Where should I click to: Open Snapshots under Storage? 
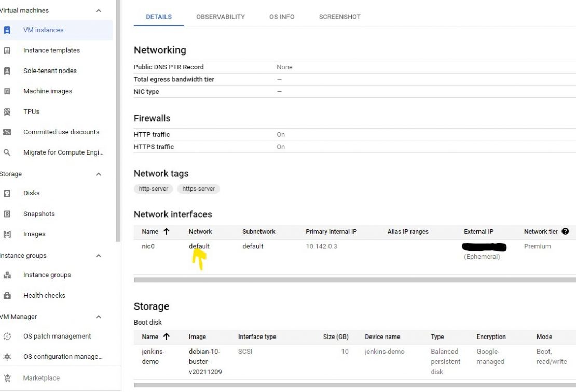pyautogui.click(x=39, y=214)
